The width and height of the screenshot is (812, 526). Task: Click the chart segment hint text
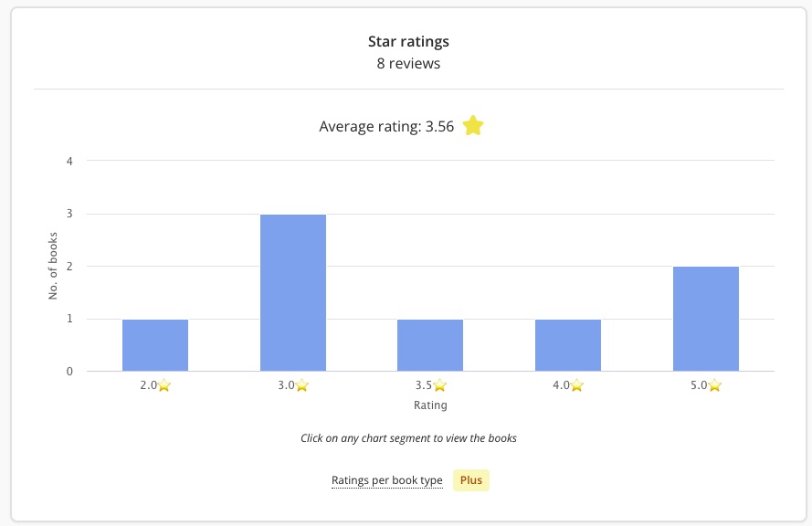[408, 438]
